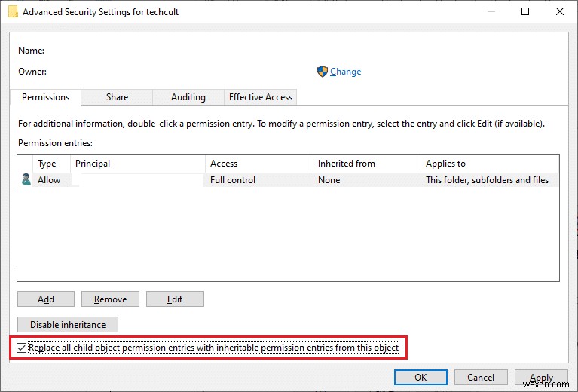The image size is (578, 392).
Task: Close the Advanced Security Settings window
Action: [558, 12]
